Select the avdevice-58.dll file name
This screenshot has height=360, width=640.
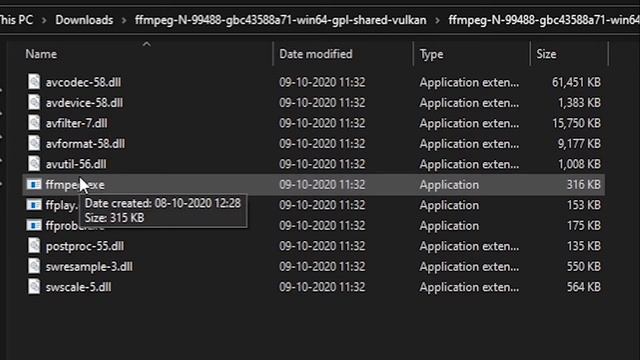pyautogui.click(x=84, y=103)
